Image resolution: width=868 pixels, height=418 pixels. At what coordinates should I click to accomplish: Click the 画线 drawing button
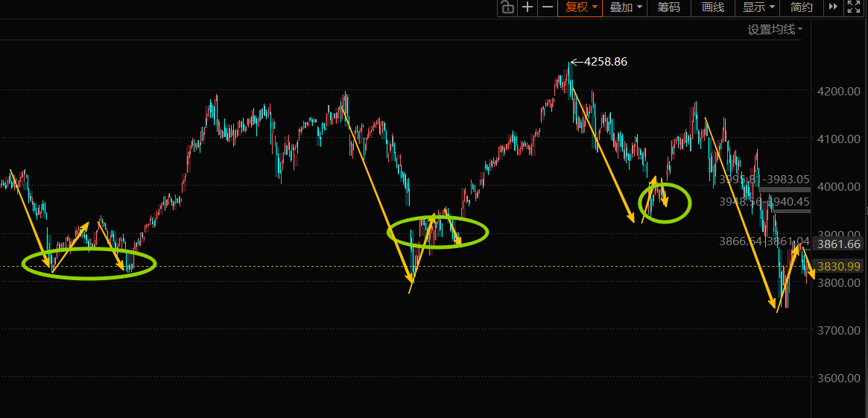pos(713,7)
